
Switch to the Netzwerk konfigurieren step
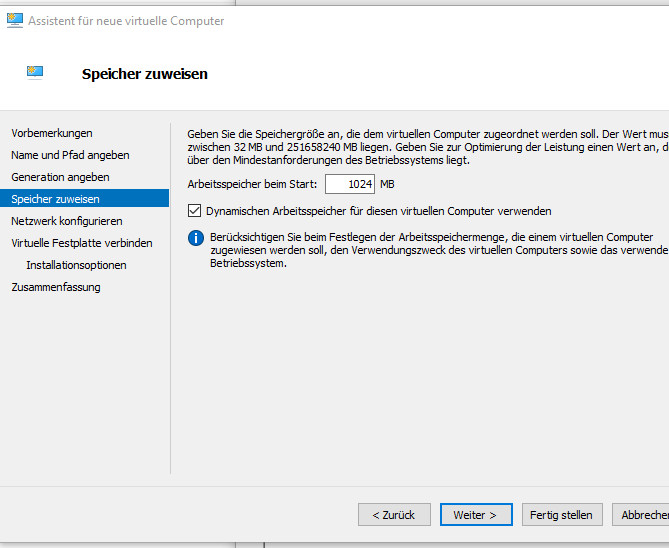click(67, 221)
